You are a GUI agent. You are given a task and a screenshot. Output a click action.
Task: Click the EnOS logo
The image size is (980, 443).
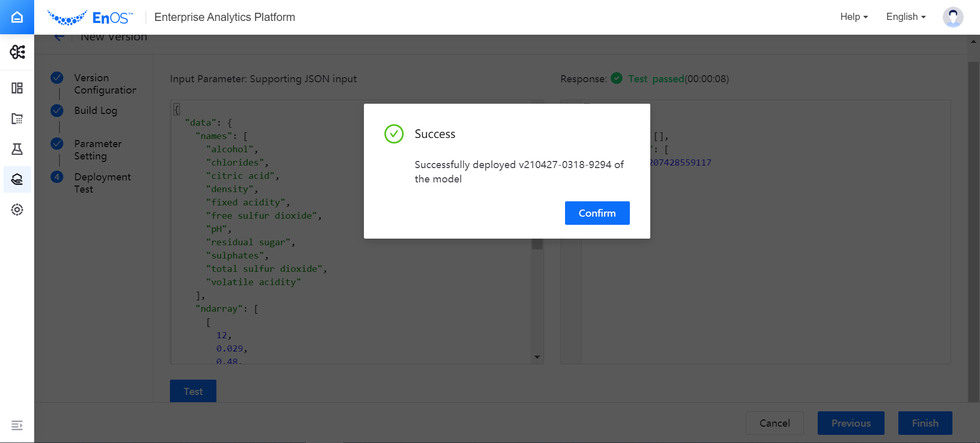[90, 17]
